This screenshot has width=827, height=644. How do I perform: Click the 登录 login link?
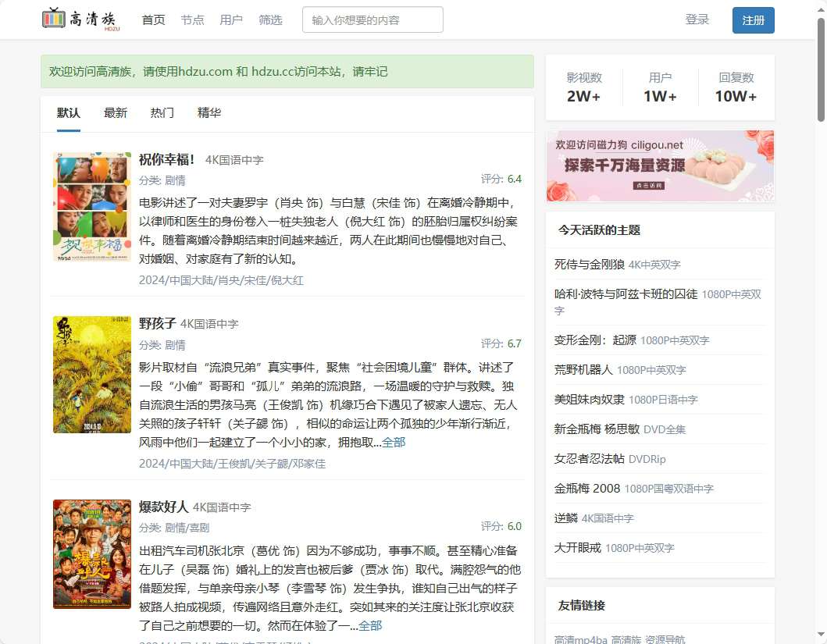coord(697,20)
